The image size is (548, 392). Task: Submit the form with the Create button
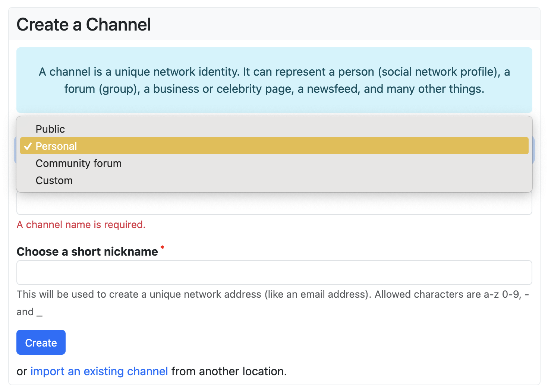(41, 342)
